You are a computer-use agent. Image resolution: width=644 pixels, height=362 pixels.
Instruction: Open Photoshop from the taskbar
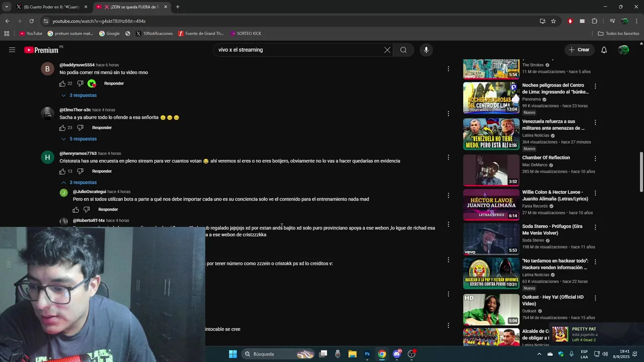[x=367, y=354]
